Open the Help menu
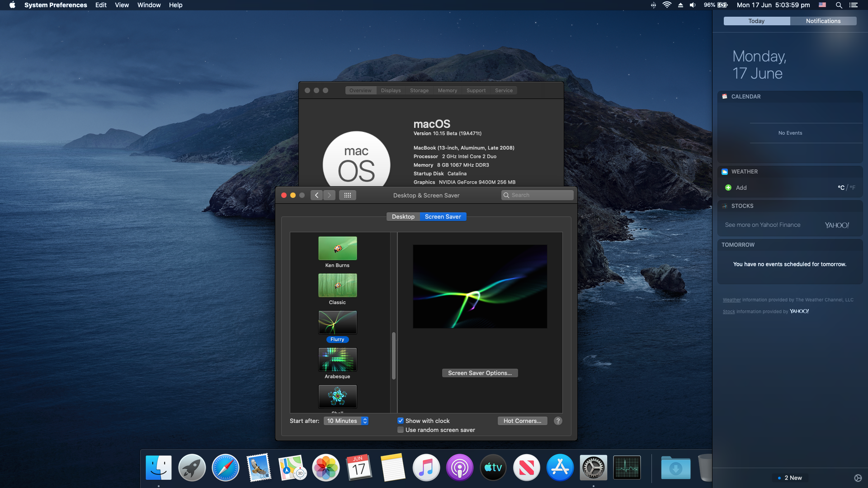 176,5
